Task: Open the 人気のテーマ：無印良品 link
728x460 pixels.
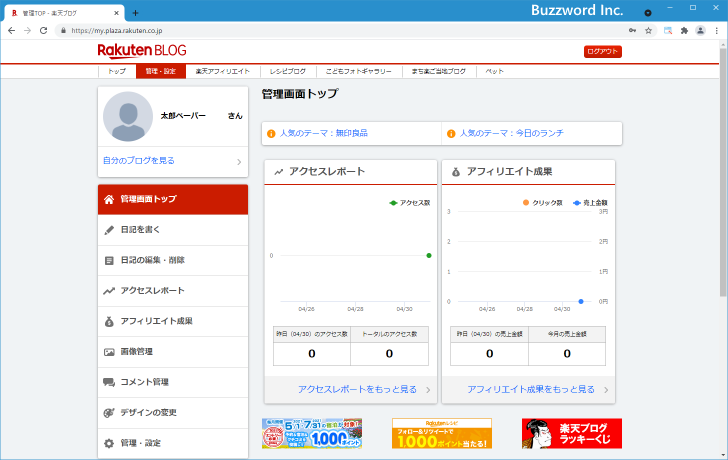Action: (x=324, y=133)
